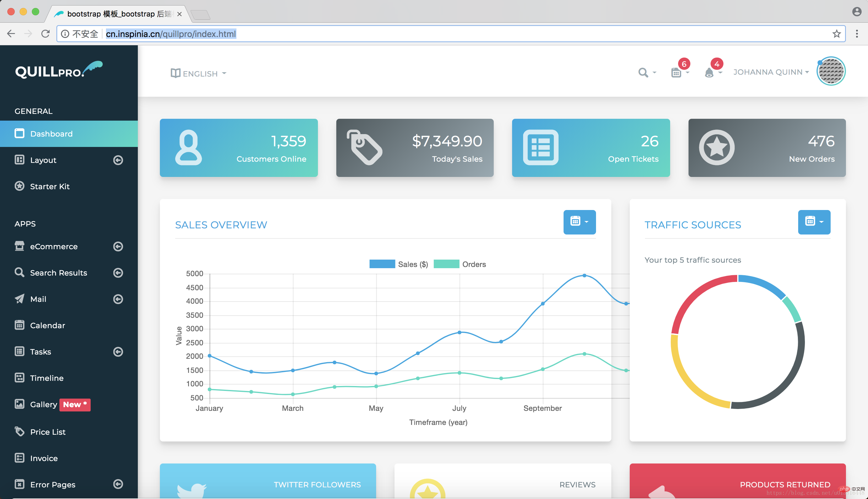
Task: Click the 26 Open Tickets button
Action: tap(590, 147)
